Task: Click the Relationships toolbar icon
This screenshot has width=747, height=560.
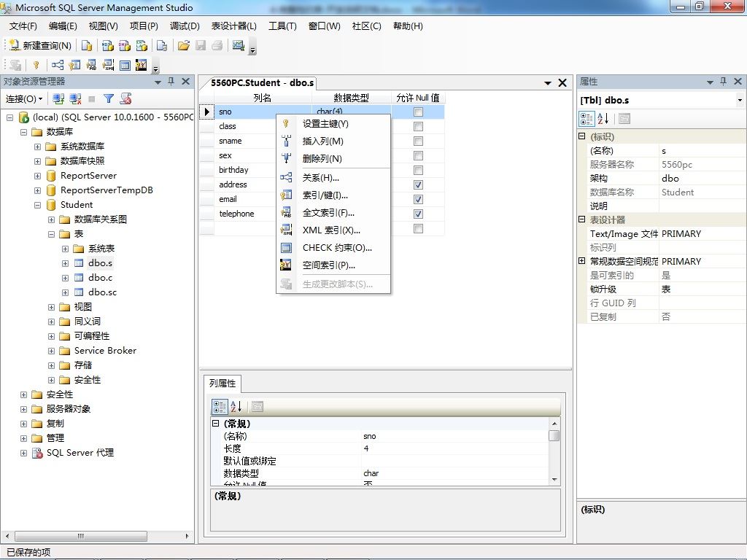Action: pyautogui.click(x=58, y=65)
